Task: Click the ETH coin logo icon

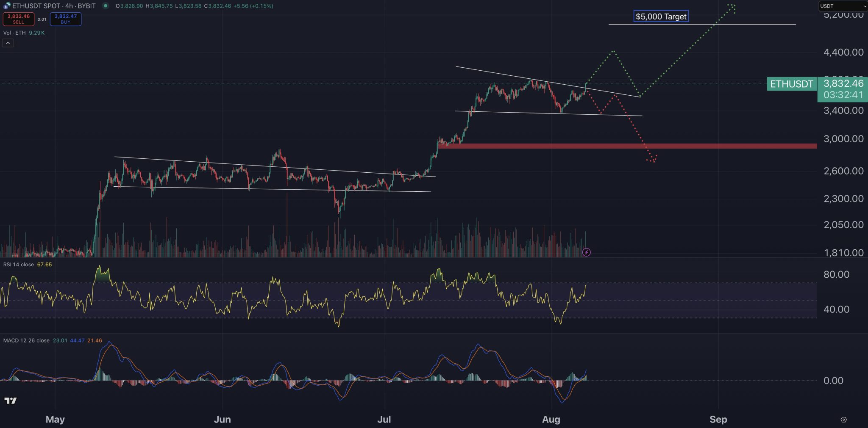Action: click(x=6, y=6)
